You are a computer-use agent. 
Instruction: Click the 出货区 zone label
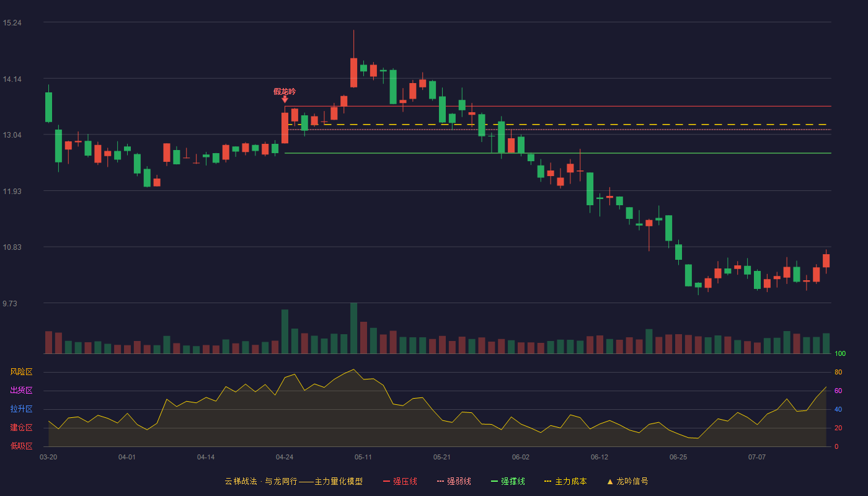[x=21, y=391]
